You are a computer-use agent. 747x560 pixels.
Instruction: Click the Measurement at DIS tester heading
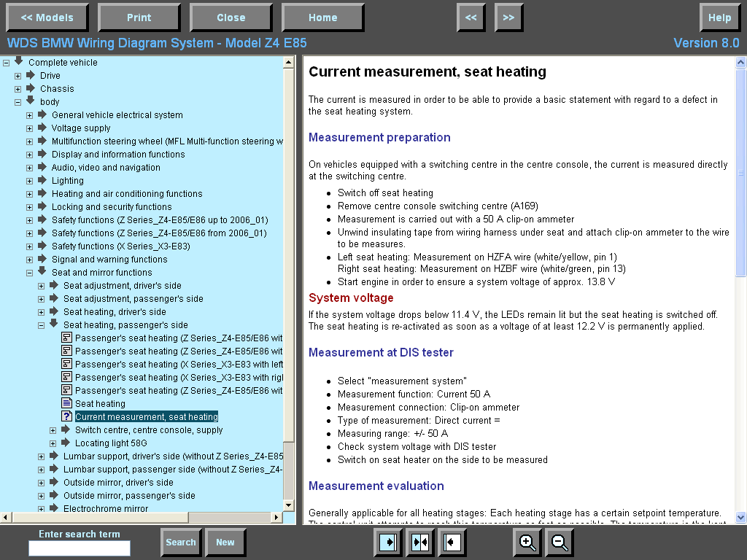[x=381, y=352]
